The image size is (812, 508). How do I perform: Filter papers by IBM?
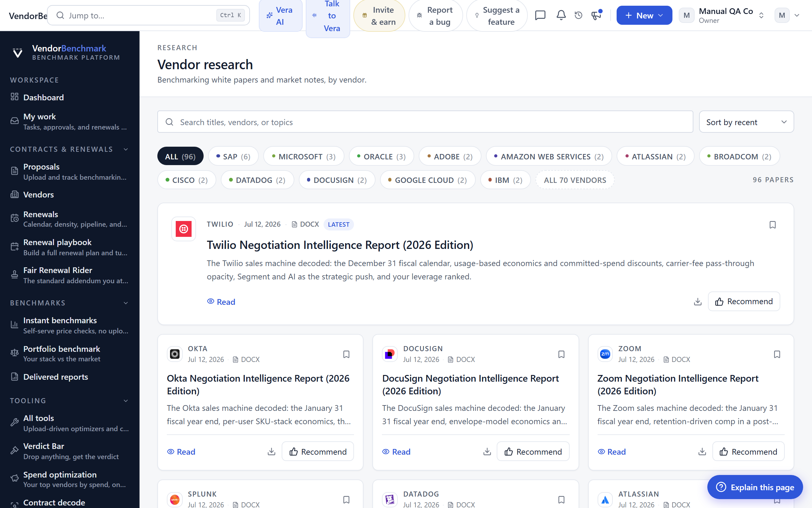tap(505, 180)
